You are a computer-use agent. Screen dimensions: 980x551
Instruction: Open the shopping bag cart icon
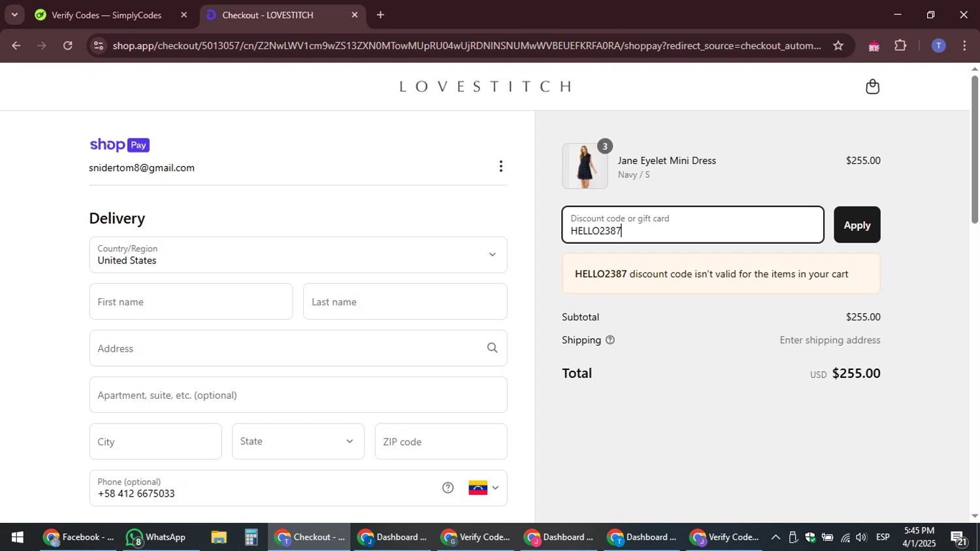tap(872, 86)
